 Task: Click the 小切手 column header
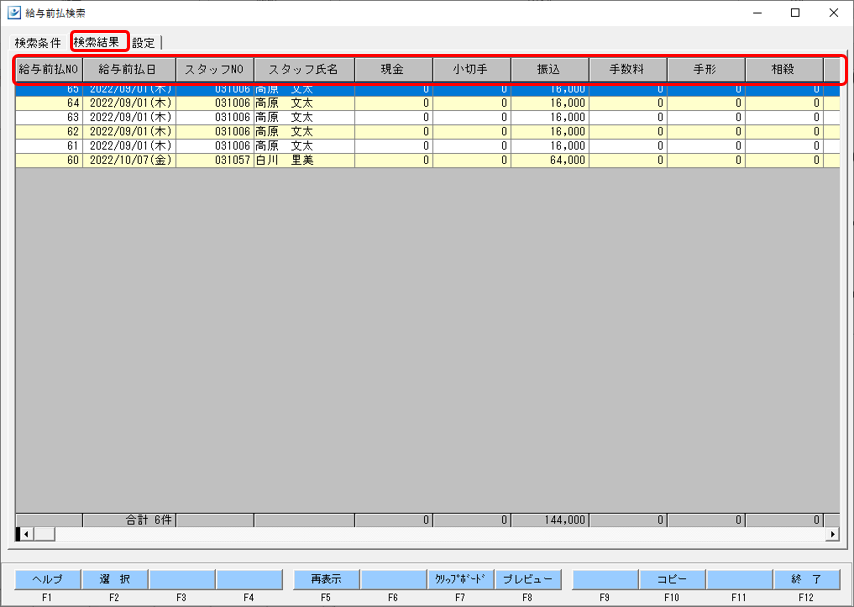[471, 70]
